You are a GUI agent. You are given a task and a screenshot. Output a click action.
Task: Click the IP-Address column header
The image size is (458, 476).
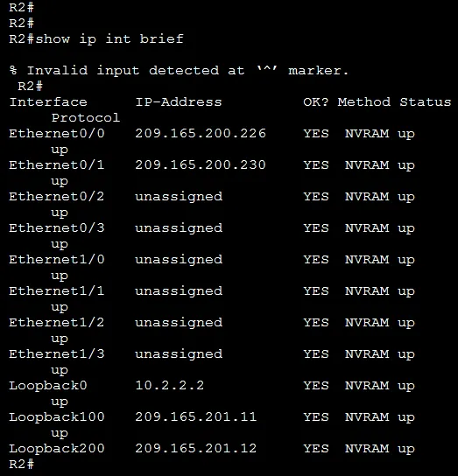179,102
